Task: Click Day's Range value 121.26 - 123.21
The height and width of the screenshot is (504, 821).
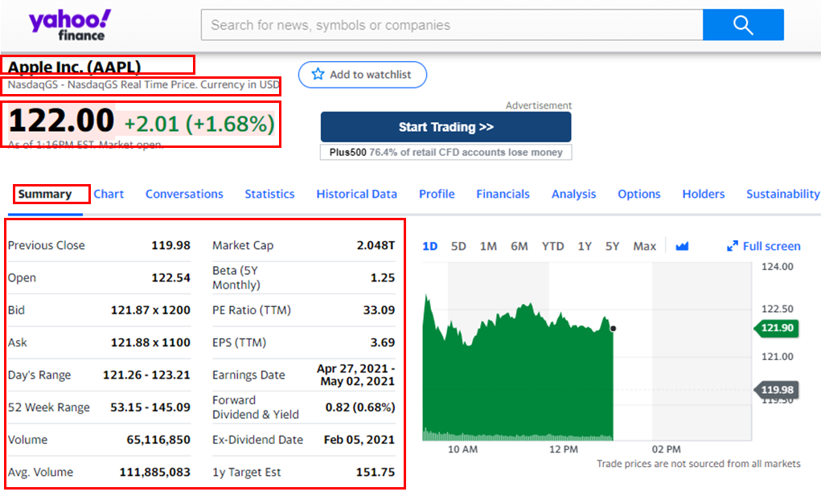Action: click(x=146, y=375)
